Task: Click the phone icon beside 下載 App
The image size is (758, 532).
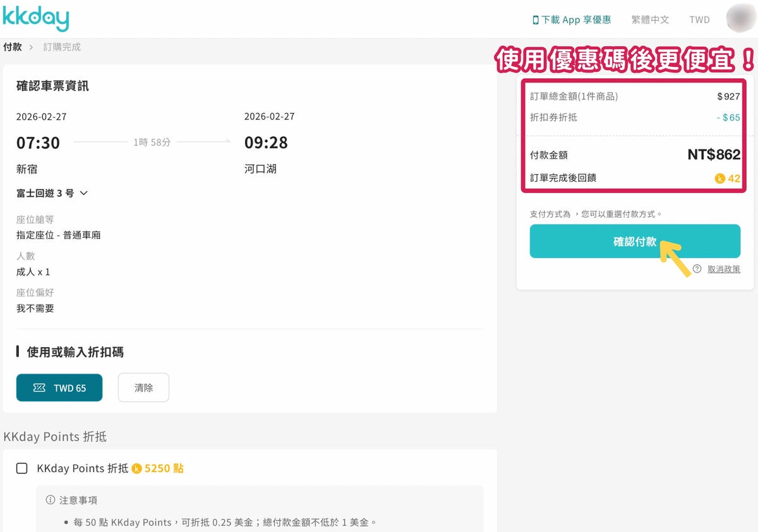Action: tap(536, 20)
